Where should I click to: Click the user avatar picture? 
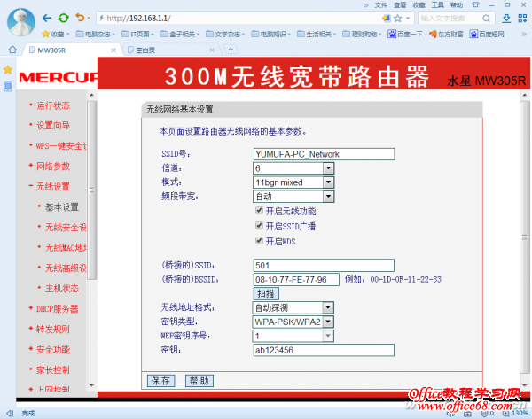20,22
